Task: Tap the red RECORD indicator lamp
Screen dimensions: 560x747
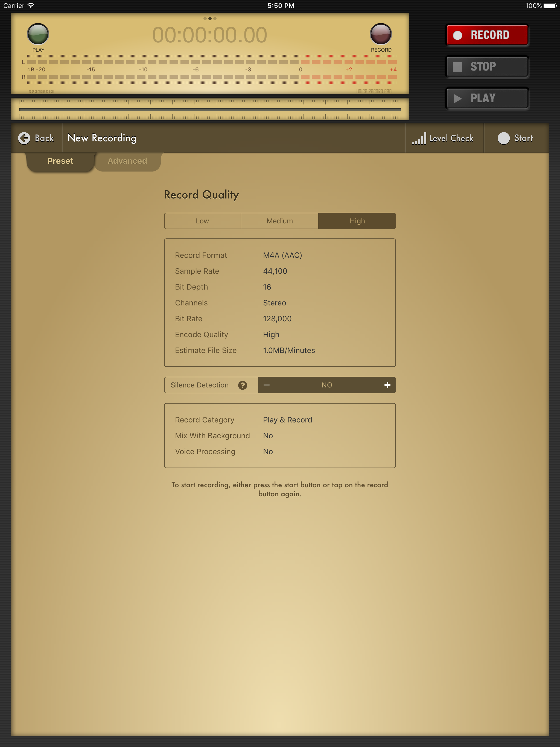Action: tap(381, 34)
